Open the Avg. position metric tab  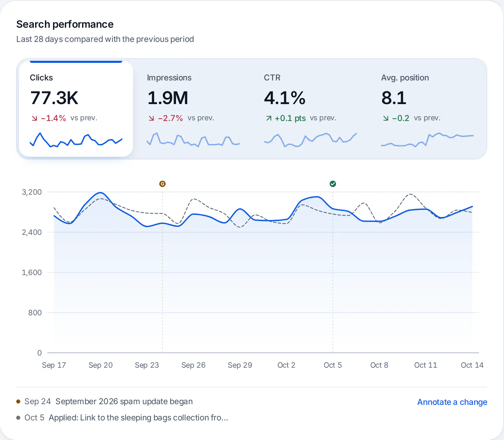pos(427,109)
